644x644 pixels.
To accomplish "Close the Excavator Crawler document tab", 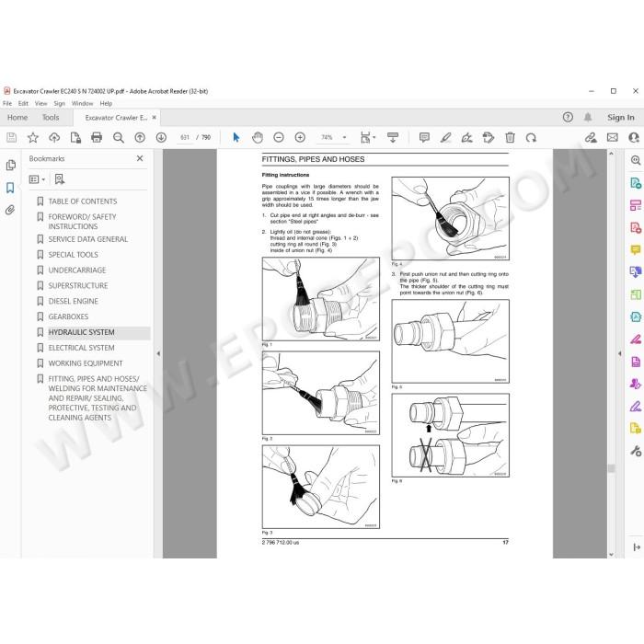I will 155,118.
